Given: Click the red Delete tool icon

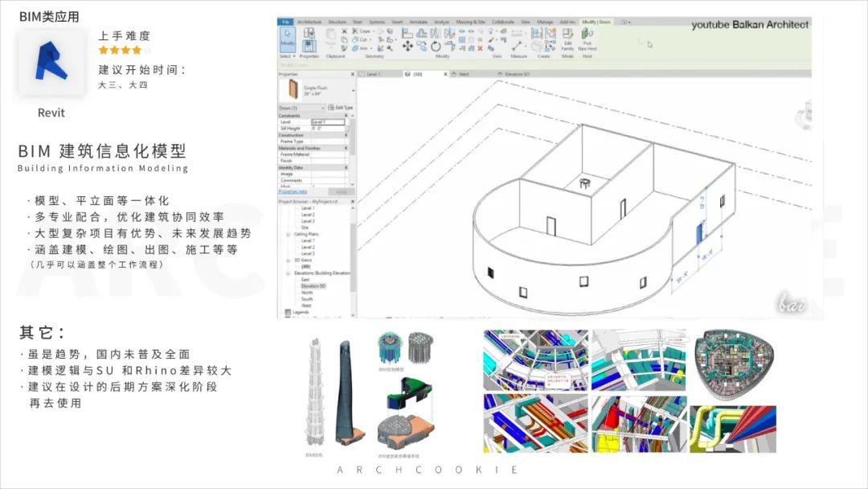Looking at the screenshot, I should (479, 48).
